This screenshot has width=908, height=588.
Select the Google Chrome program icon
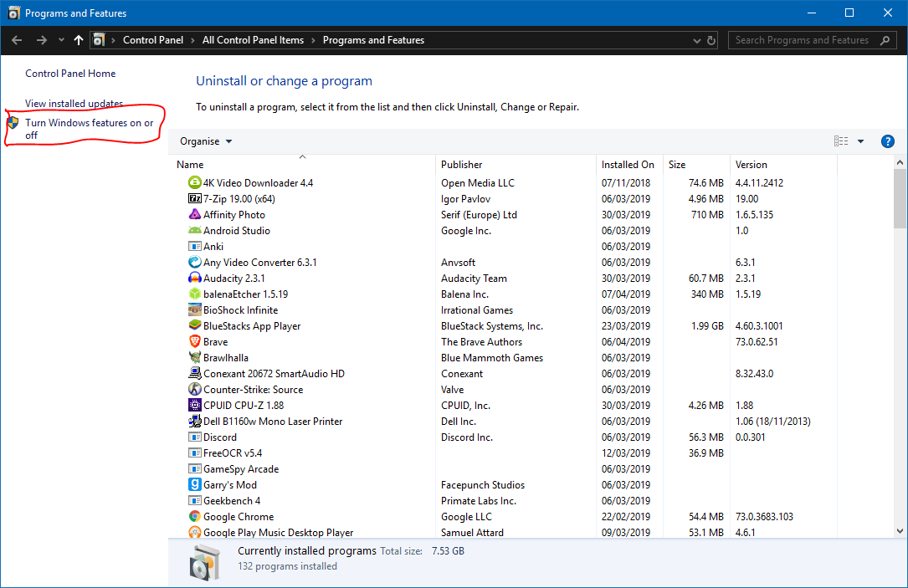click(x=194, y=517)
